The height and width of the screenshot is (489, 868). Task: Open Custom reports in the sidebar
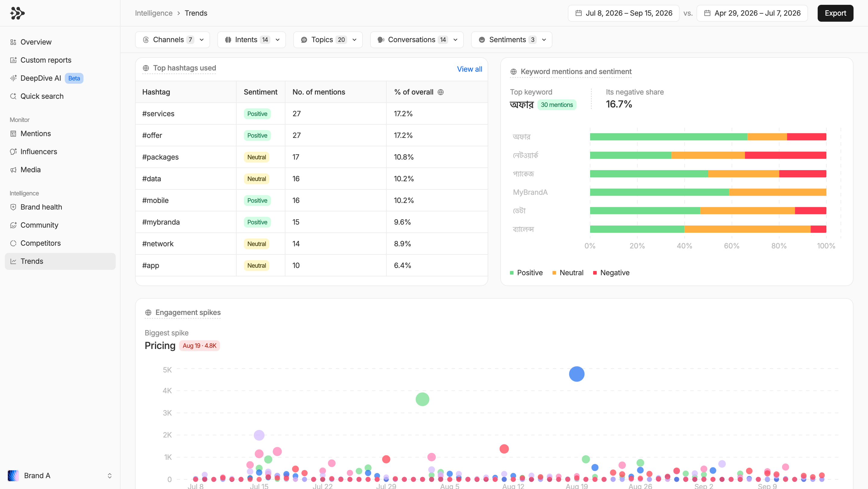point(60,60)
